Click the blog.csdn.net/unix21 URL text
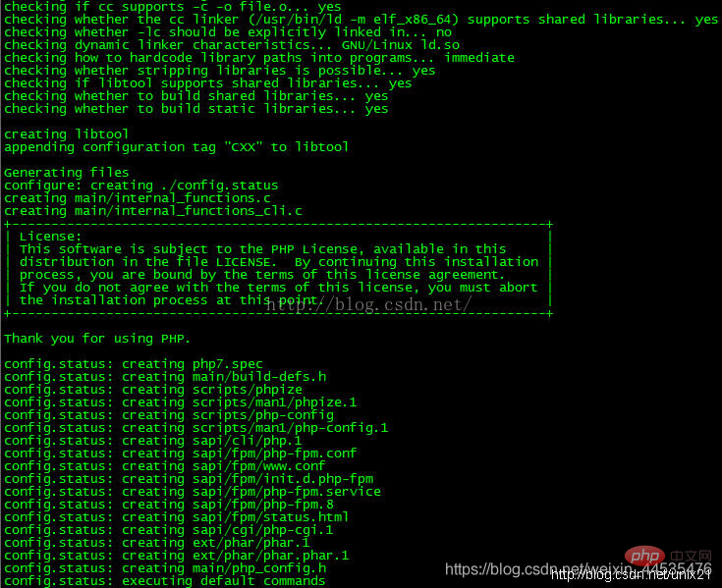722x588 pixels. tap(631, 575)
